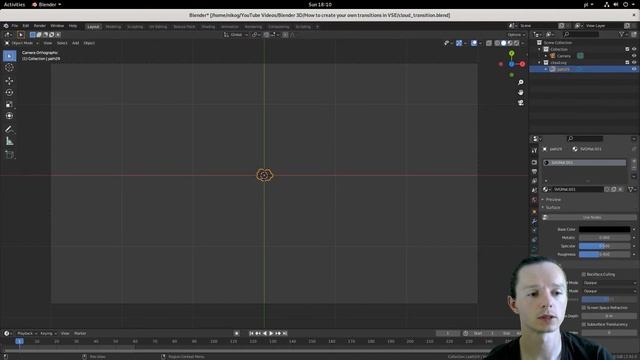The image size is (640, 360).
Task: Open the File menu
Action: (15, 26)
